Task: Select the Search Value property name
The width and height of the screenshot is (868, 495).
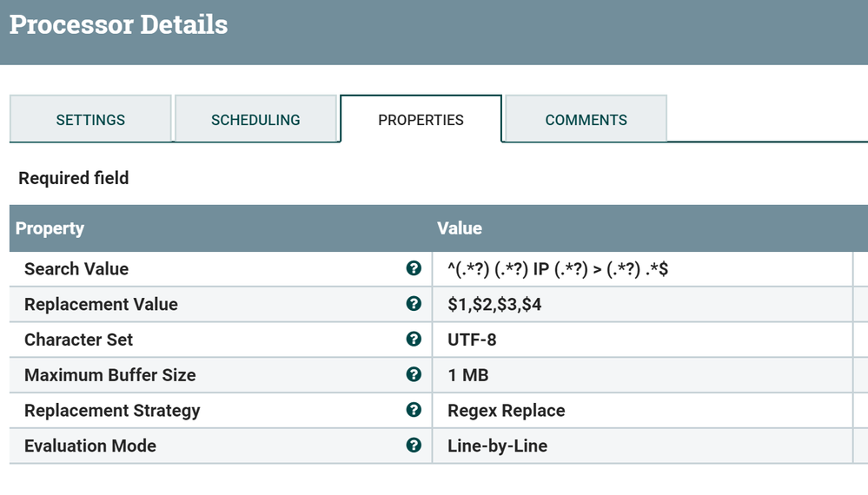Action: point(76,269)
